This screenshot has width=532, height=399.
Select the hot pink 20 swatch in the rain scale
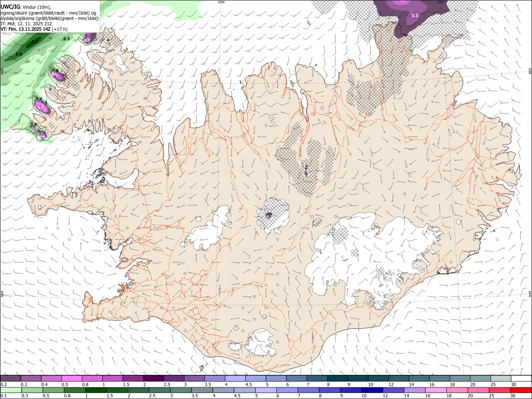coord(478,390)
